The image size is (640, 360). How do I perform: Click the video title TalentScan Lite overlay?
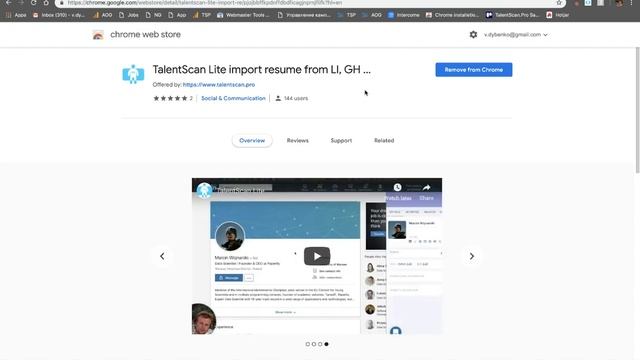click(241, 190)
